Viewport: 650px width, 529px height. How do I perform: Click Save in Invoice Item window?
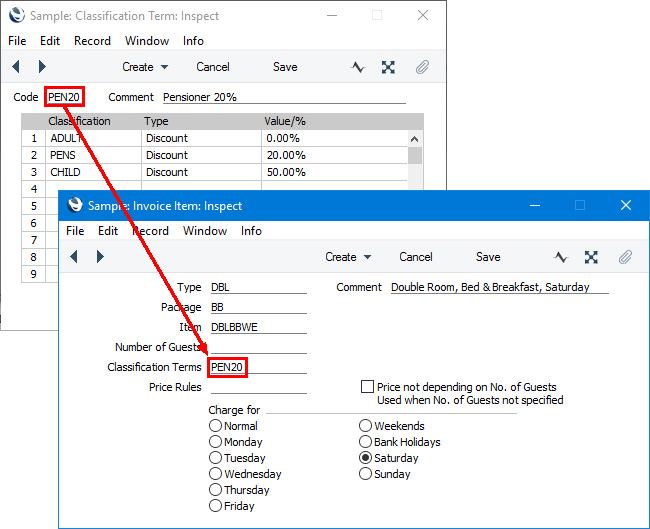click(x=488, y=257)
